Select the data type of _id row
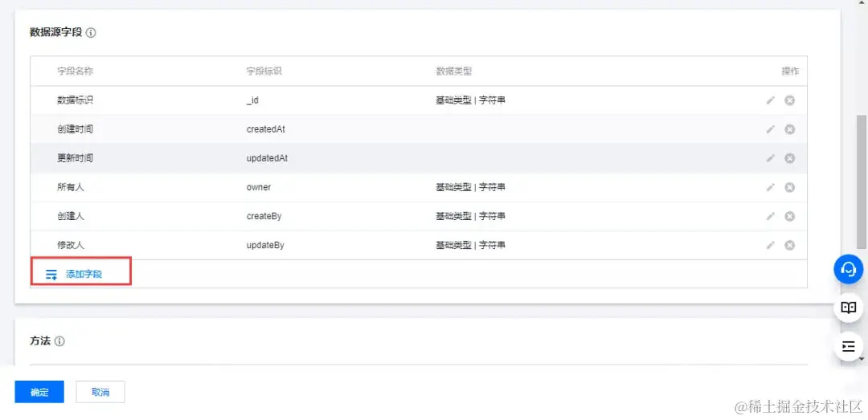Screen dimensions: 868x420 coord(470,100)
